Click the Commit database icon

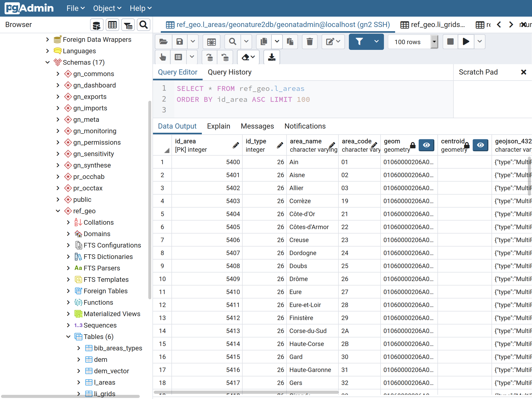pos(210,57)
